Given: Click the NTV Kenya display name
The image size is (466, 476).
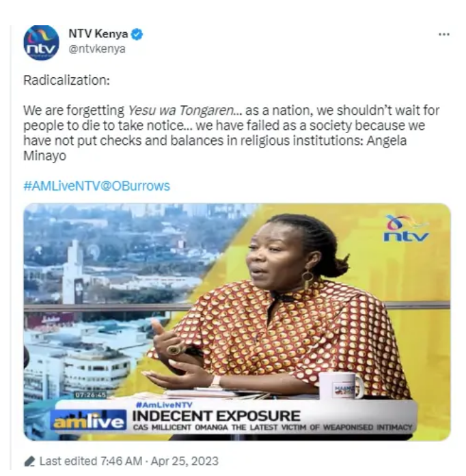Looking at the screenshot, I should point(98,33).
